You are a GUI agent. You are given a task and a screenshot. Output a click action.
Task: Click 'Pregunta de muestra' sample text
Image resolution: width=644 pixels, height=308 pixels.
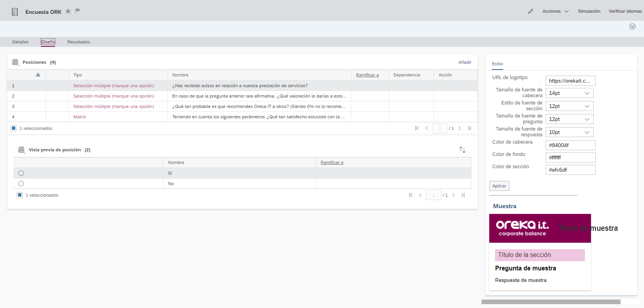pyautogui.click(x=525, y=268)
